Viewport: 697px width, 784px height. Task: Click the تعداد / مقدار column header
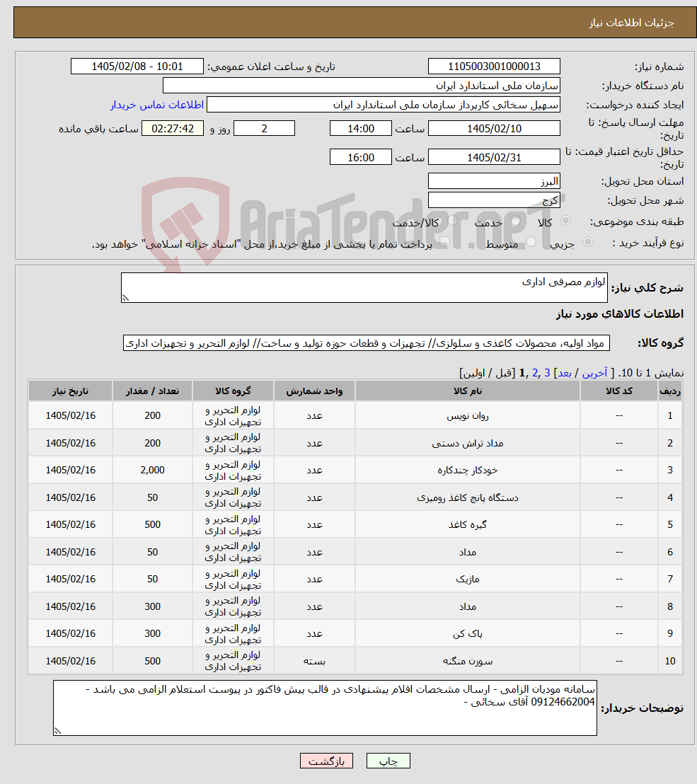(x=152, y=391)
